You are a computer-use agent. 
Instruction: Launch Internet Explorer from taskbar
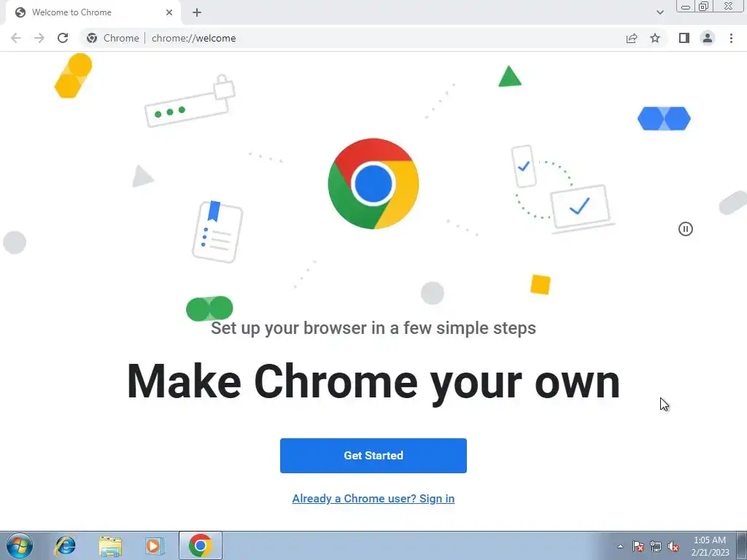pos(65,545)
